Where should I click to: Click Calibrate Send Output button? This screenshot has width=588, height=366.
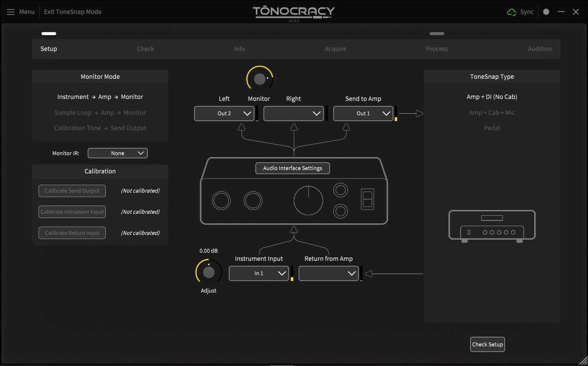(72, 191)
